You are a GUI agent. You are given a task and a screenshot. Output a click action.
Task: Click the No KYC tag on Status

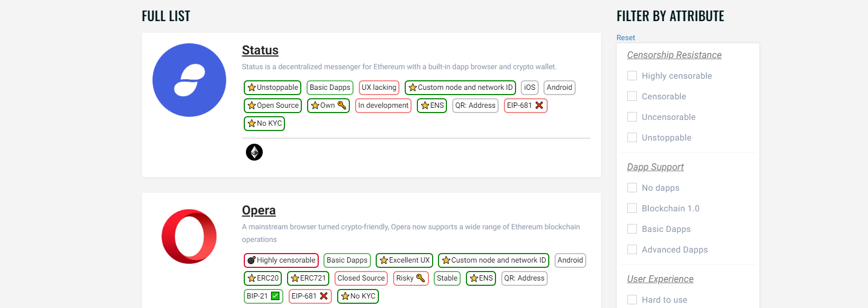coord(264,123)
